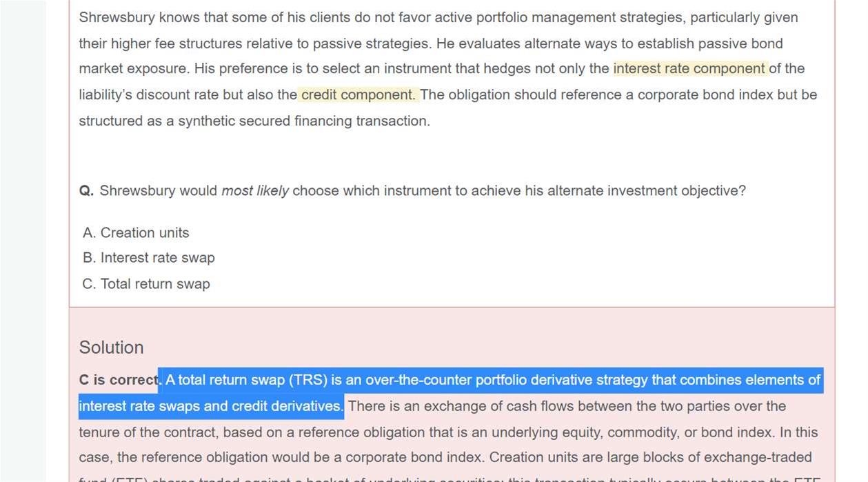Click the light gray left sidebar strip

23,241
